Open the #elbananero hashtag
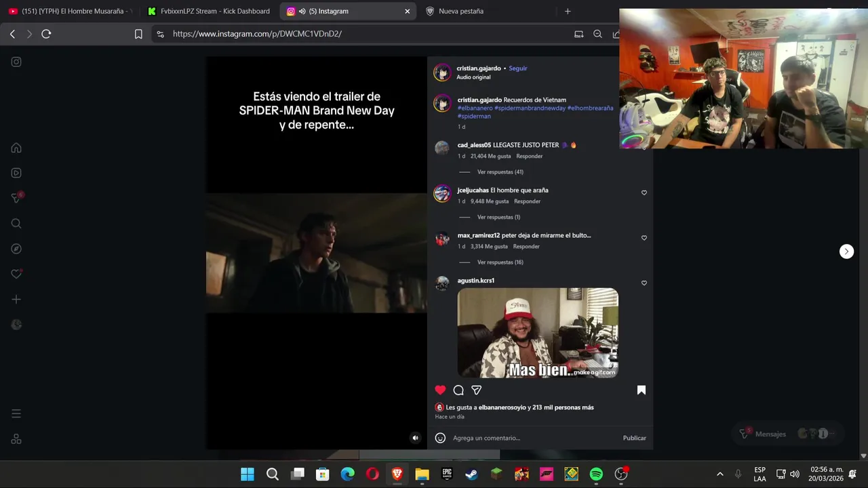The height and width of the screenshot is (488, 868). pos(475,108)
